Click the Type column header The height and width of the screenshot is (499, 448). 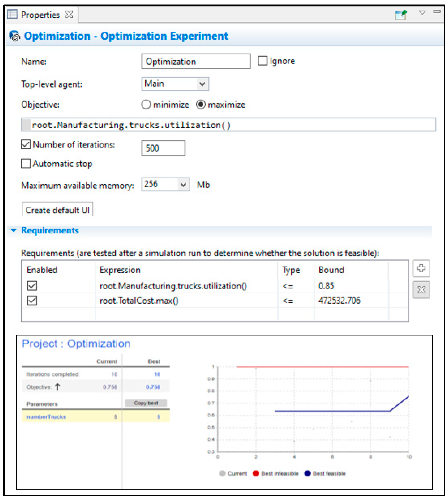coord(291,270)
